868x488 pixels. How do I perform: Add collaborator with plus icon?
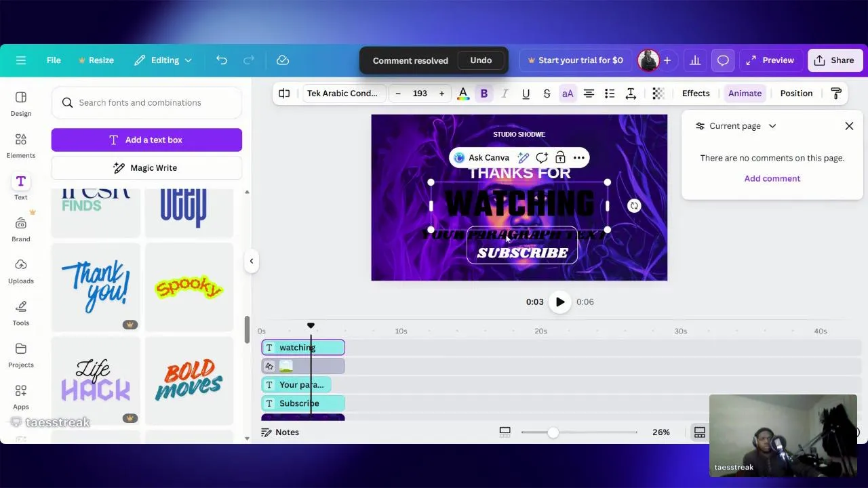pos(667,60)
